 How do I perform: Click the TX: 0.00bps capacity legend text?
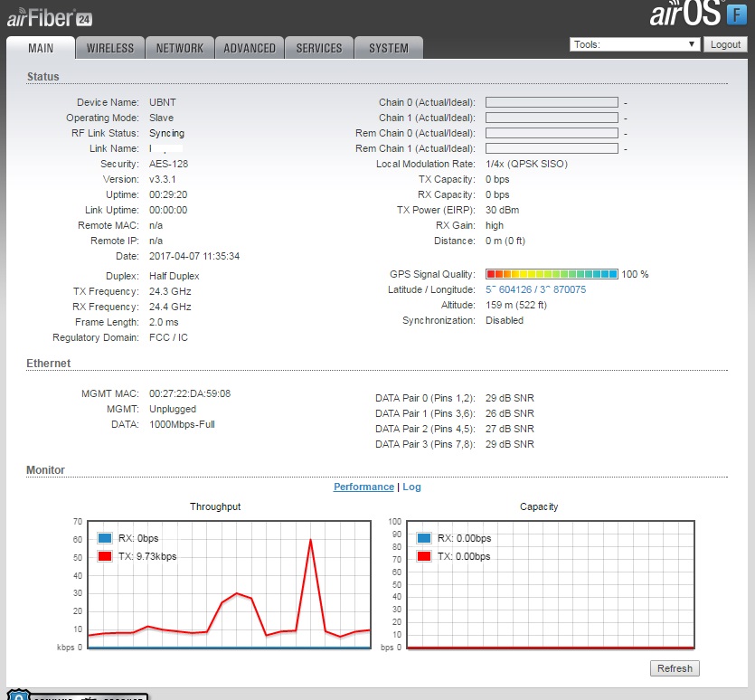click(464, 556)
